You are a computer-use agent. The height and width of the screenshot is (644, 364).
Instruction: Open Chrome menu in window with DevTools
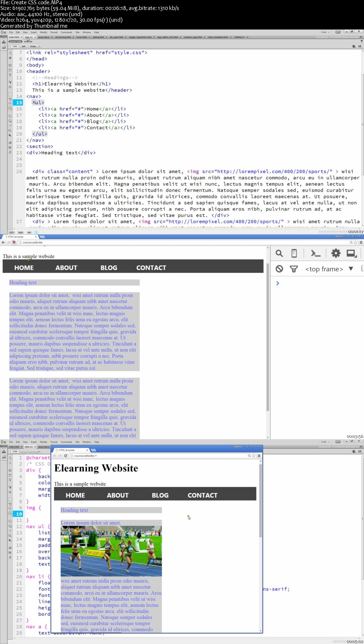pyautogui.click(x=361, y=243)
